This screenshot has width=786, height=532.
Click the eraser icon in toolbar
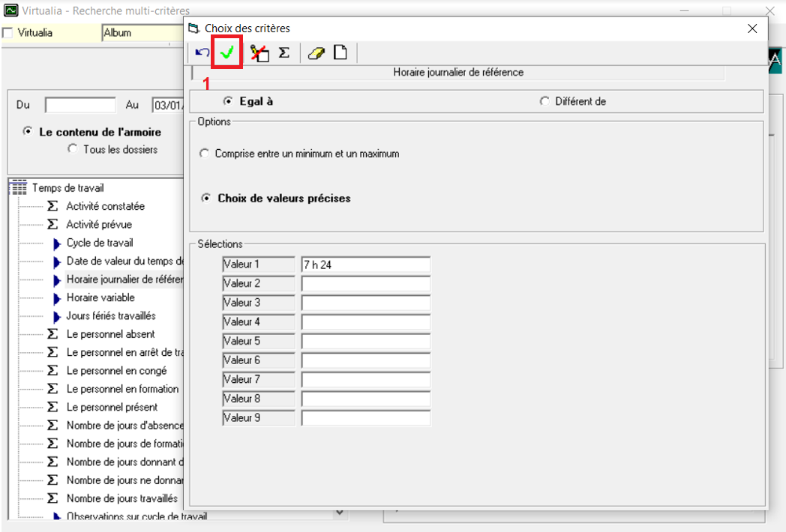pyautogui.click(x=316, y=53)
